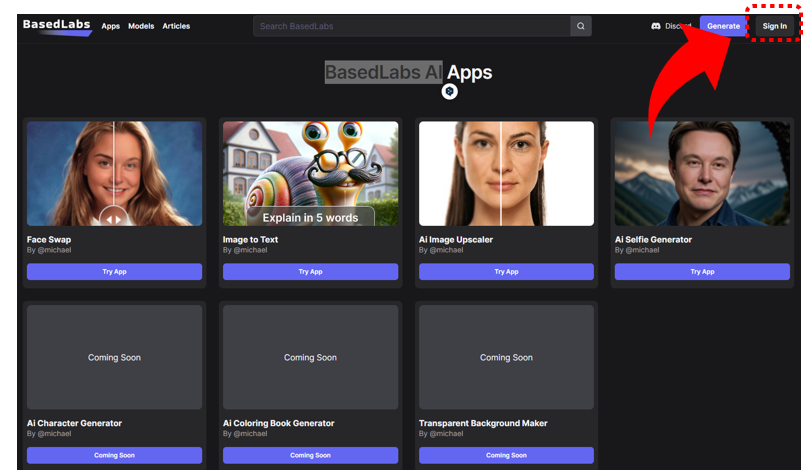This screenshot has width=812, height=470.
Task: Click Try App under Ai Selfie Generator
Action: point(702,272)
